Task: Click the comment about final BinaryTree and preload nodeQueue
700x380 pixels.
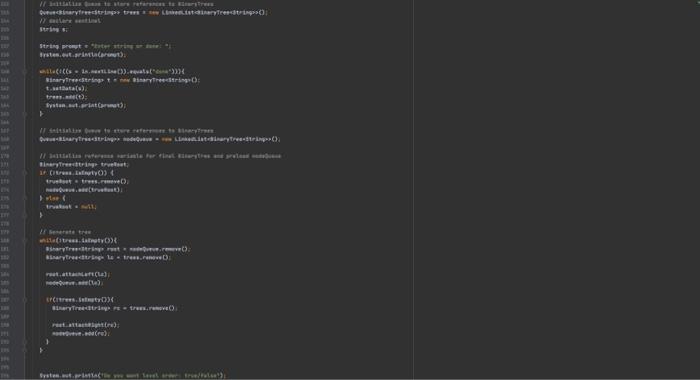Action: 160,156
